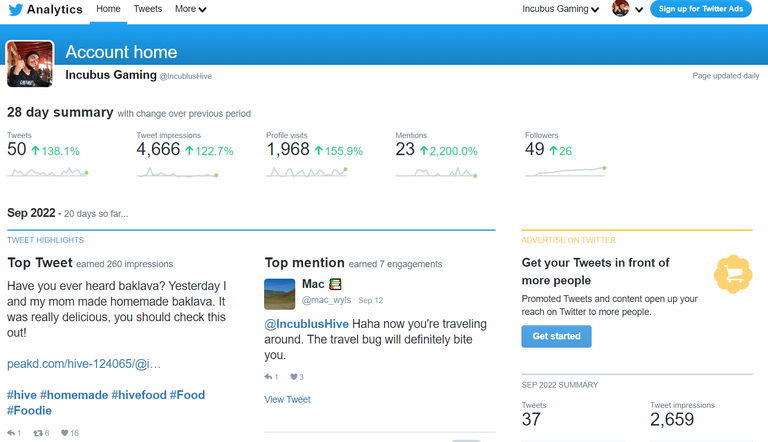This screenshot has width=768, height=442.
Task: Click the Tweets count 50
Action: (x=17, y=149)
